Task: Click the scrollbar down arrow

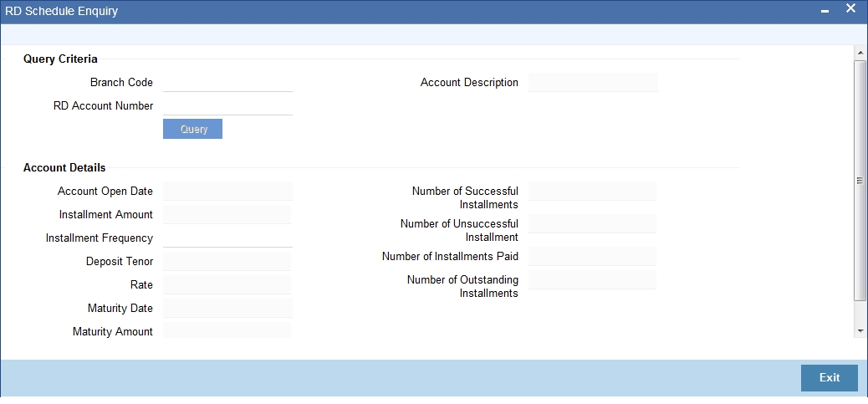Action: coord(860,330)
